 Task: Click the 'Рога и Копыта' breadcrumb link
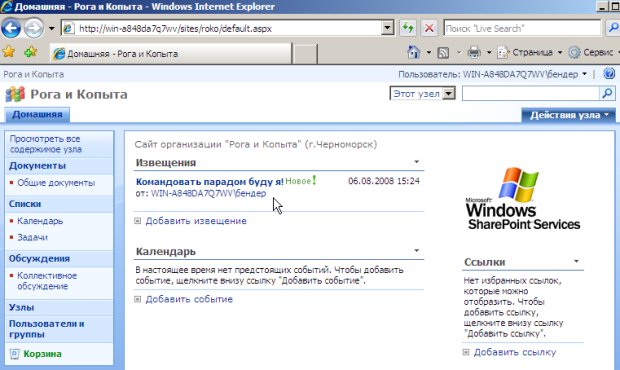coord(34,74)
